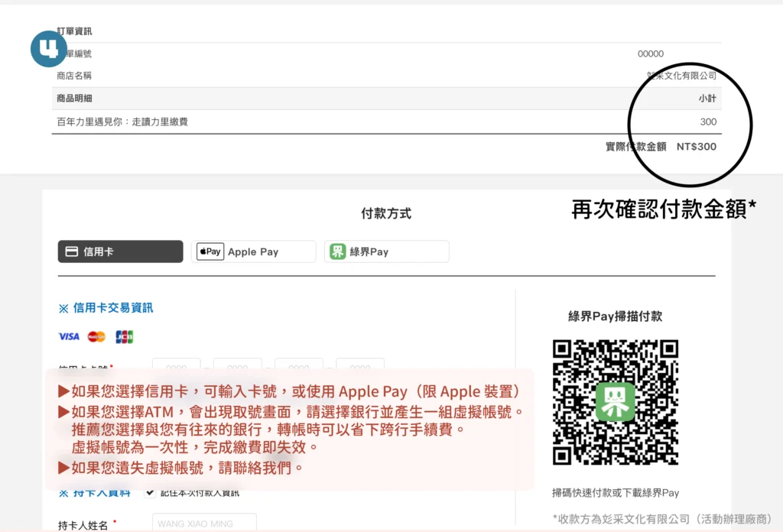Screen dimensions: 783x532
Task: Click the NT$300 payment total
Action: point(696,146)
